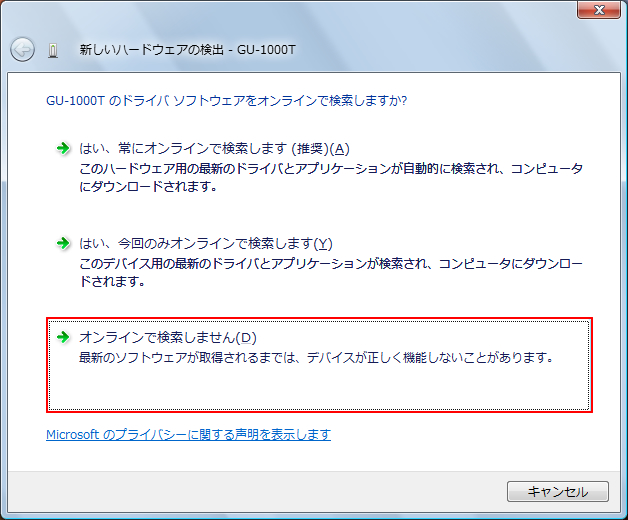Click the キャンセル button
This screenshot has width=628, height=520.
pos(558,492)
